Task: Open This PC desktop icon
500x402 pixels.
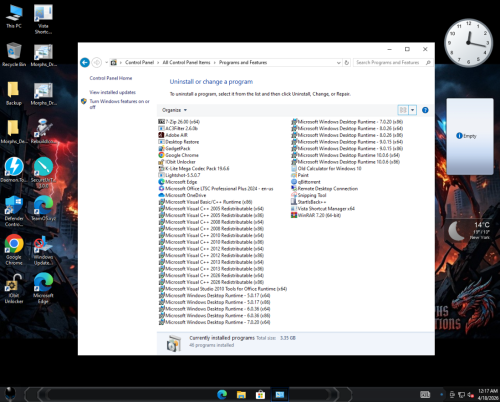Action: (x=14, y=16)
